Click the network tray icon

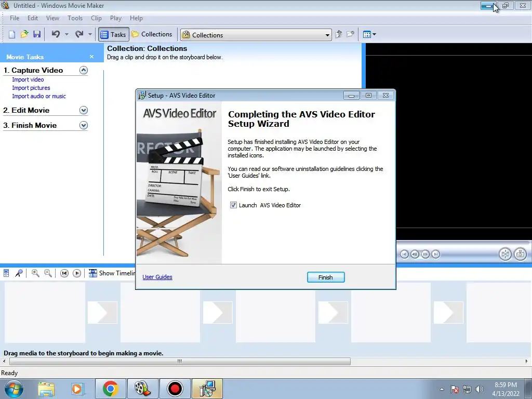click(467, 389)
